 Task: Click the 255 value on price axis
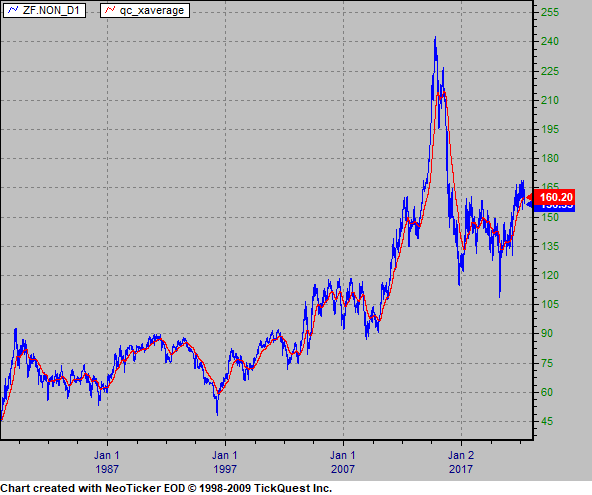coord(550,12)
